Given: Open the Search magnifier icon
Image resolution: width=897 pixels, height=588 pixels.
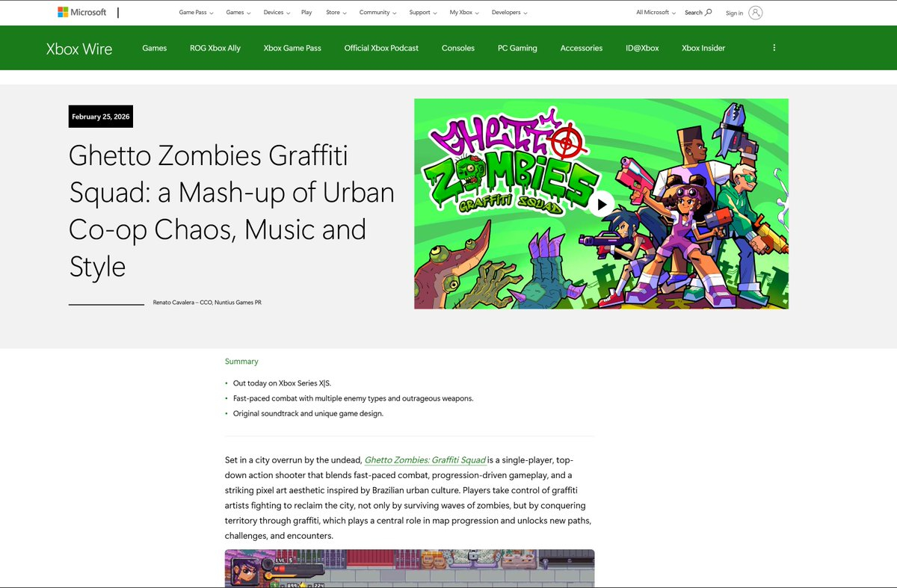Looking at the screenshot, I should pos(709,13).
